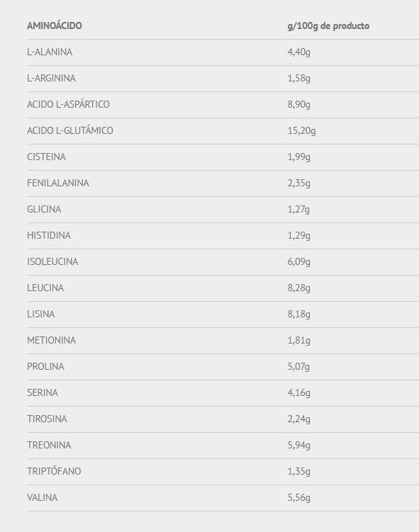Select the L-ARGININA row label

coord(51,78)
